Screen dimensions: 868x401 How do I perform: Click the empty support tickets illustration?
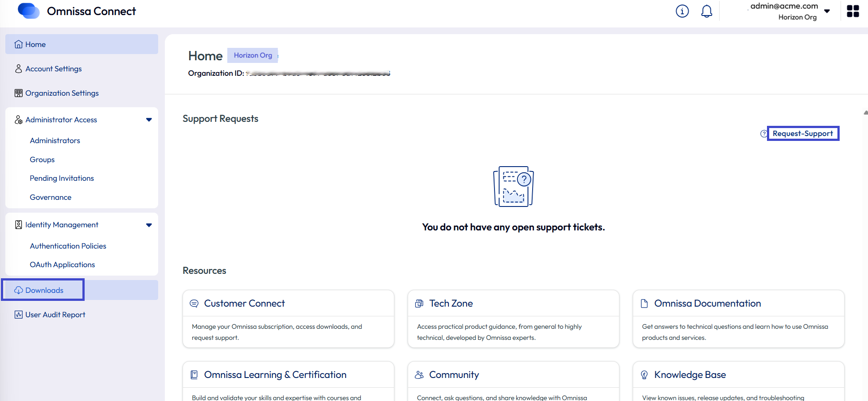(514, 186)
